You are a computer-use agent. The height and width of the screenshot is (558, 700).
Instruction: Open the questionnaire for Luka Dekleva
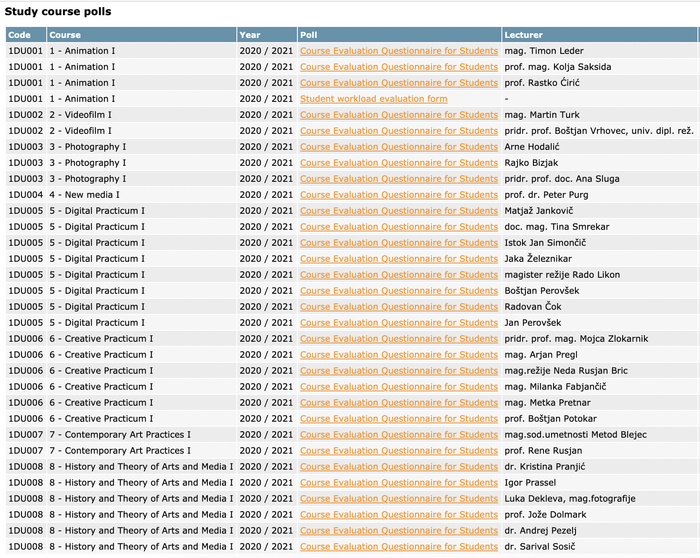pos(399,499)
